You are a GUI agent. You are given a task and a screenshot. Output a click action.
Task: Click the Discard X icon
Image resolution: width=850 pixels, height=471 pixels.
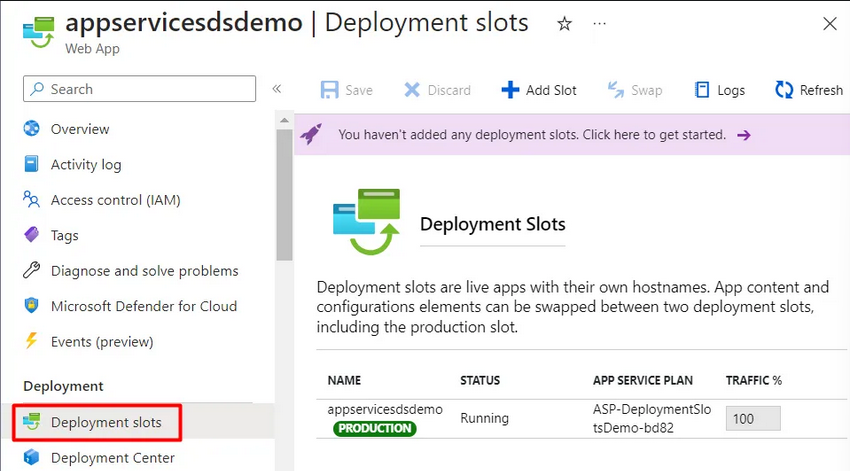coord(412,90)
